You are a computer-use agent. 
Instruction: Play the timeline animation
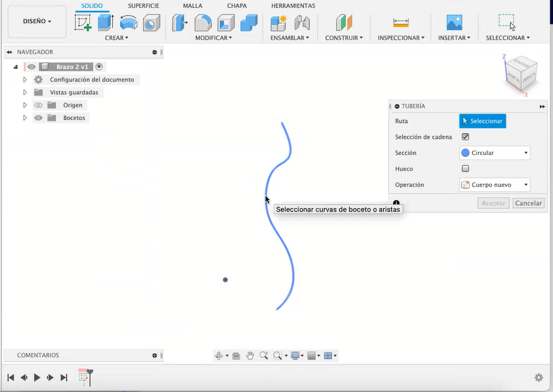[37, 378]
